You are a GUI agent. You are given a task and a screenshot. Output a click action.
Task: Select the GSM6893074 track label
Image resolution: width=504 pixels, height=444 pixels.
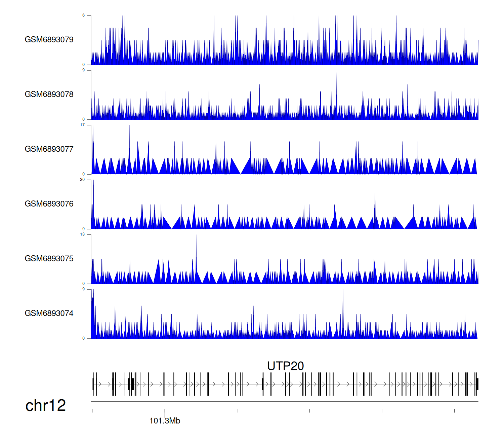(x=49, y=313)
